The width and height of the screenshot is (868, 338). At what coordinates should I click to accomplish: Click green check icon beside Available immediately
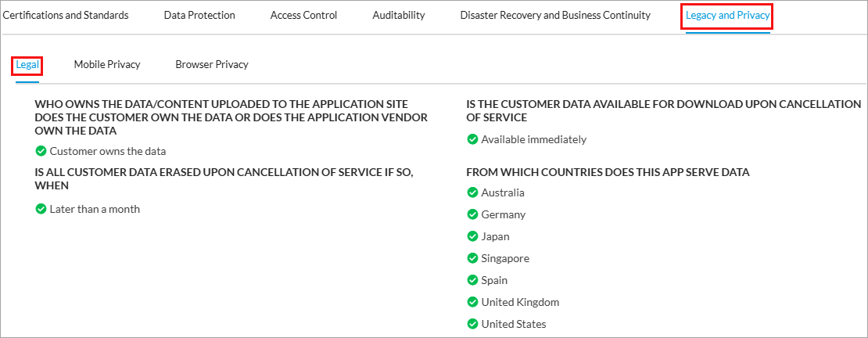[x=472, y=139]
